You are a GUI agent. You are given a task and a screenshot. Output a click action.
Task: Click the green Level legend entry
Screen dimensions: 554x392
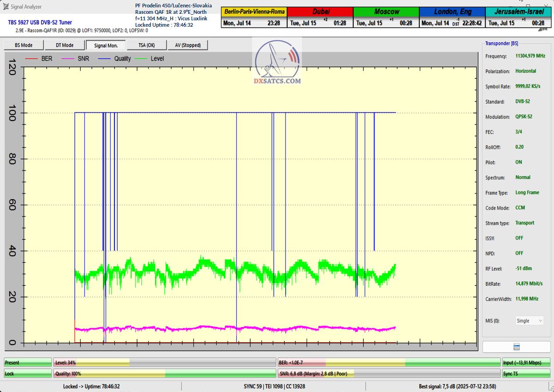tap(149, 59)
